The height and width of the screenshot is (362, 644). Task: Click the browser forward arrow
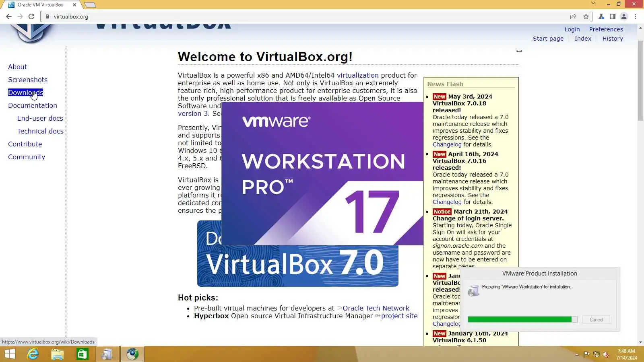[x=20, y=16]
